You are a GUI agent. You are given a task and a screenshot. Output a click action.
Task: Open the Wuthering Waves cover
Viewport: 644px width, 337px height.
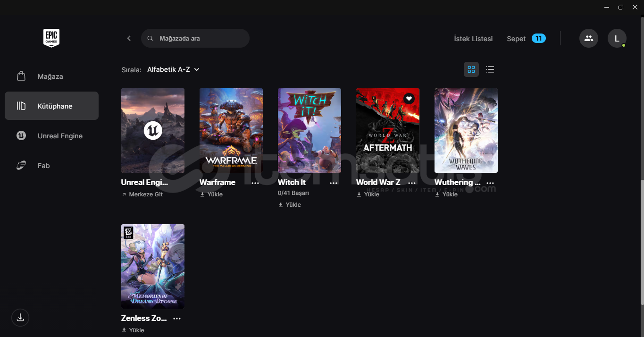[466, 130]
